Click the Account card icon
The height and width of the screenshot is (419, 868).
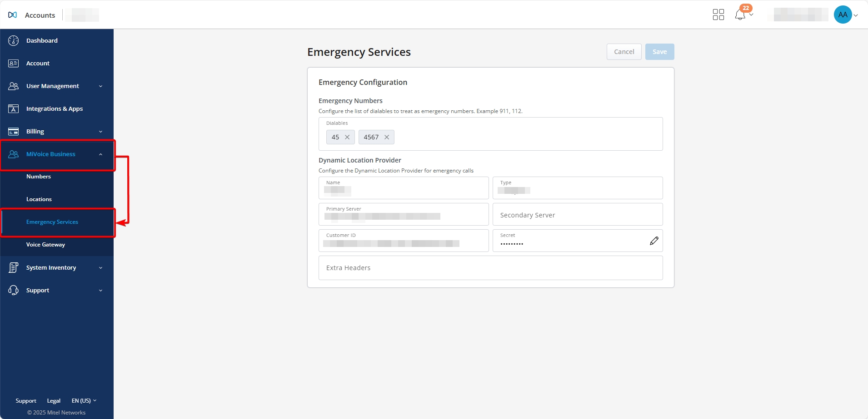pyautogui.click(x=14, y=63)
